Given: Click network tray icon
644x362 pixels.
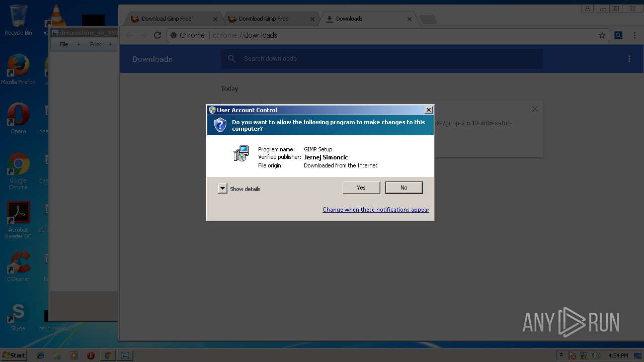Looking at the screenshot, I should coord(585,355).
